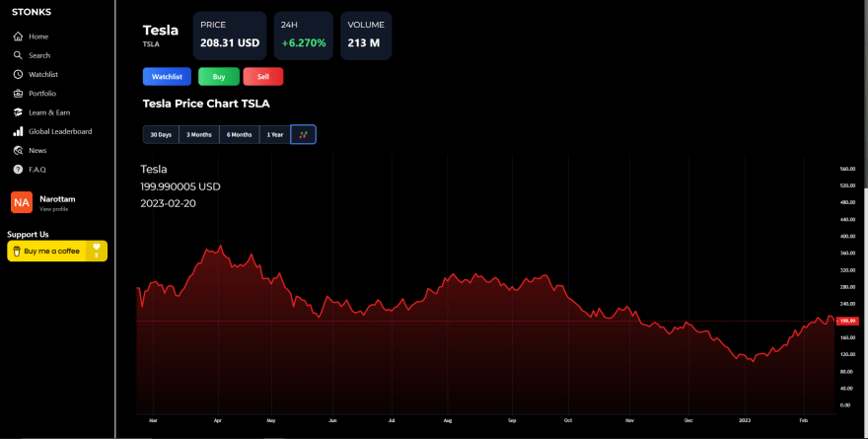Click the 199.990005 USD chart value
868x439 pixels.
point(181,186)
